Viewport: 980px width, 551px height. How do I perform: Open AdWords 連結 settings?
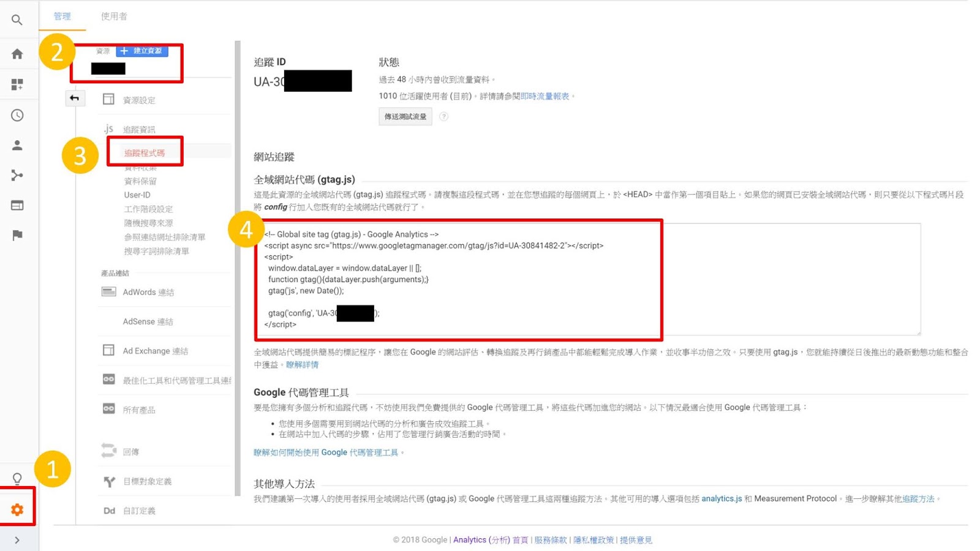click(148, 292)
